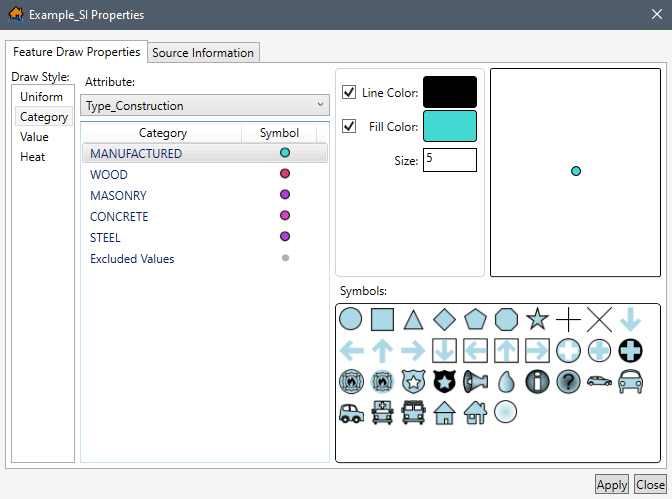The height and width of the screenshot is (499, 672).
Task: Select the CONCRETE category row
Action: tap(205, 216)
